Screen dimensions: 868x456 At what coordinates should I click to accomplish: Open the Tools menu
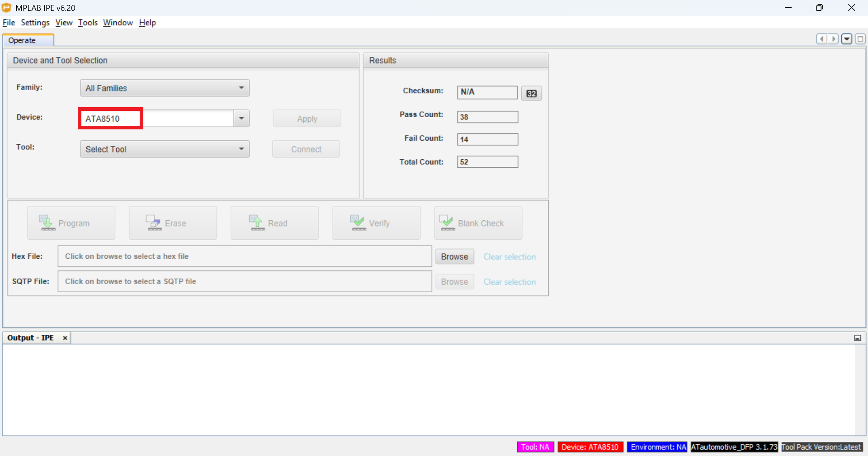pos(88,23)
